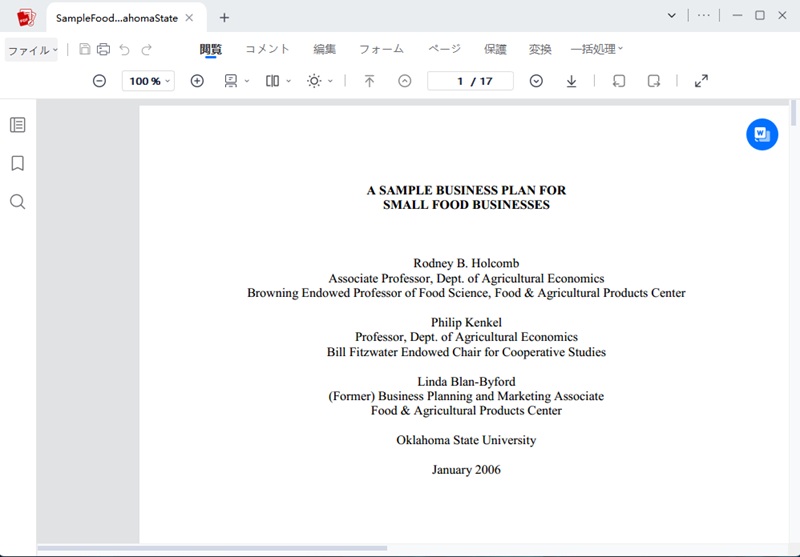This screenshot has width=800, height=557.
Task: Rotate page counterclockwise
Action: (619, 81)
